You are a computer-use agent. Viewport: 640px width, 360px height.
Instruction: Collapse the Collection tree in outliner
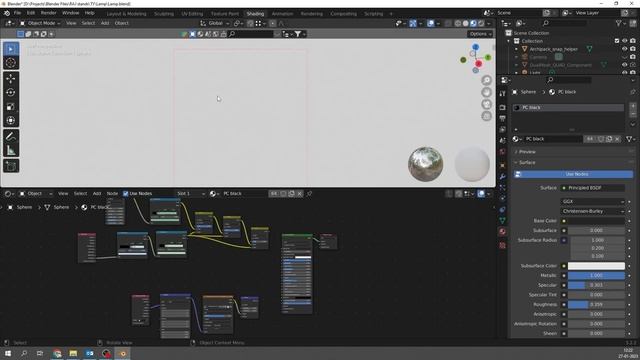[509, 41]
